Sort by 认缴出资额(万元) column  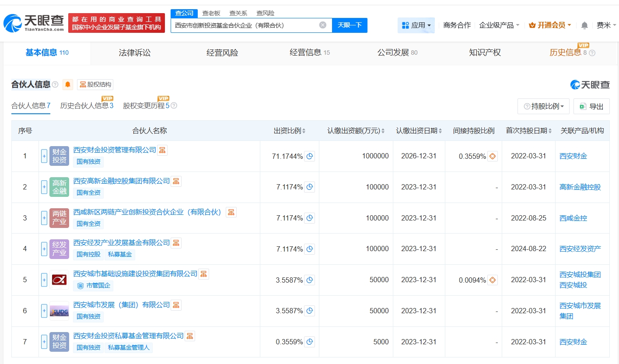pos(356,131)
